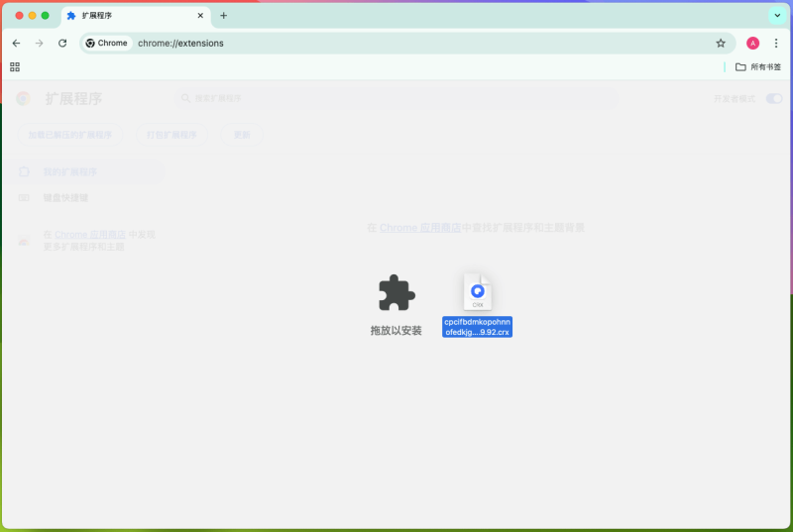793x532 pixels.
Task: Click the 更新 button
Action: coord(242,135)
